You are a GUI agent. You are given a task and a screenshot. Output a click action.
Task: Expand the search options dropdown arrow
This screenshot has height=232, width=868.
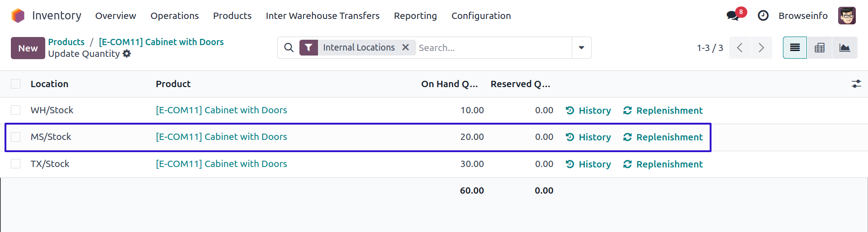pyautogui.click(x=581, y=48)
